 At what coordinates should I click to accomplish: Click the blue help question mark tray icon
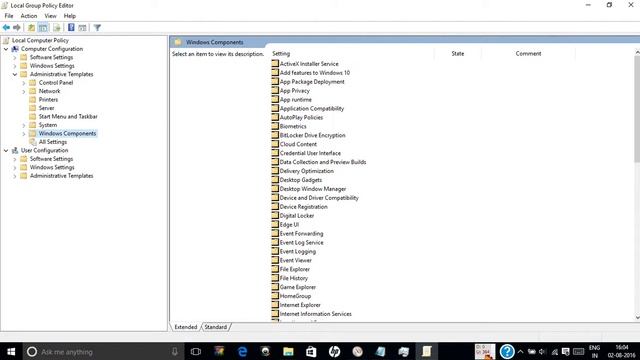point(507,351)
